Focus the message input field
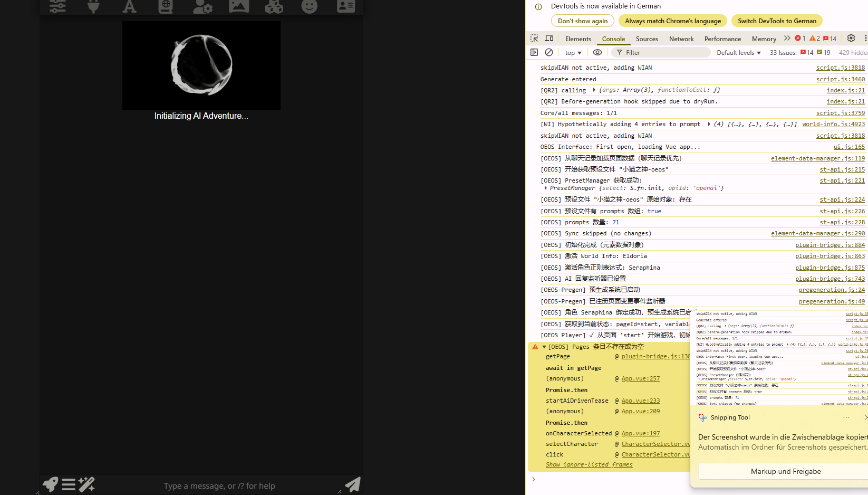 [x=219, y=486]
